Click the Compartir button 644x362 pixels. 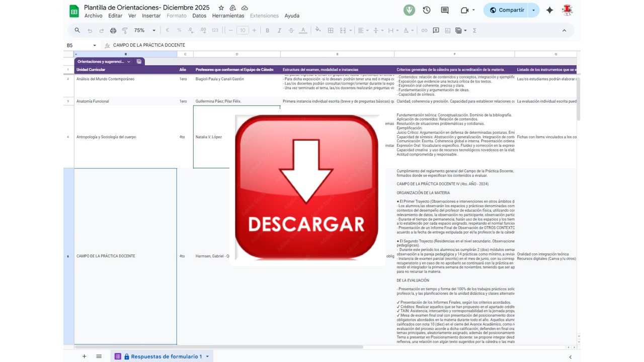506,10
